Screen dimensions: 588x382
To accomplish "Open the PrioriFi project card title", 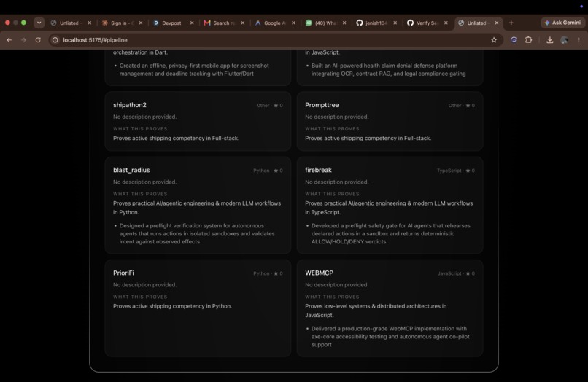I will pyautogui.click(x=123, y=273).
